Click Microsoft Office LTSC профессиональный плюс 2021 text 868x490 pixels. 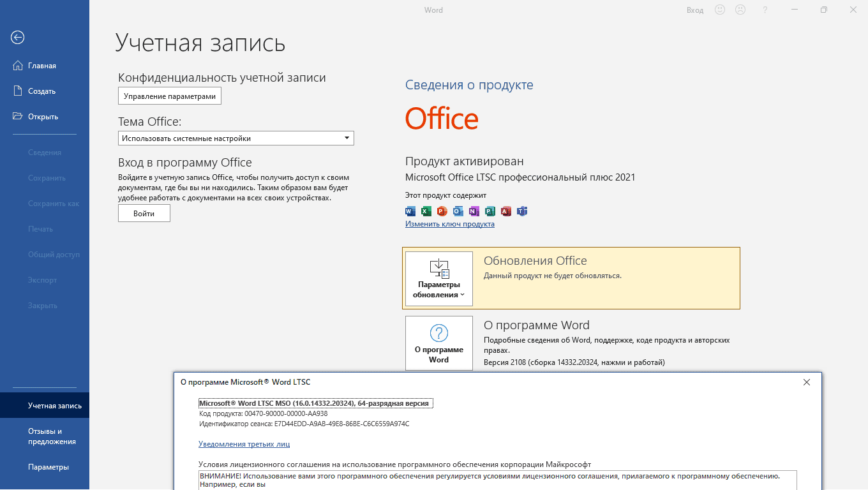[x=520, y=177]
